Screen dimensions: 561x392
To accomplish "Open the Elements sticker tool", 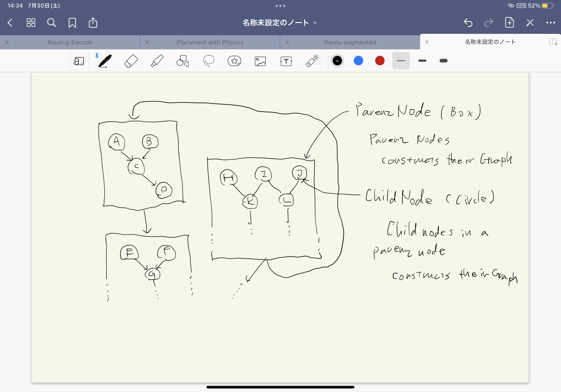I will (x=234, y=61).
